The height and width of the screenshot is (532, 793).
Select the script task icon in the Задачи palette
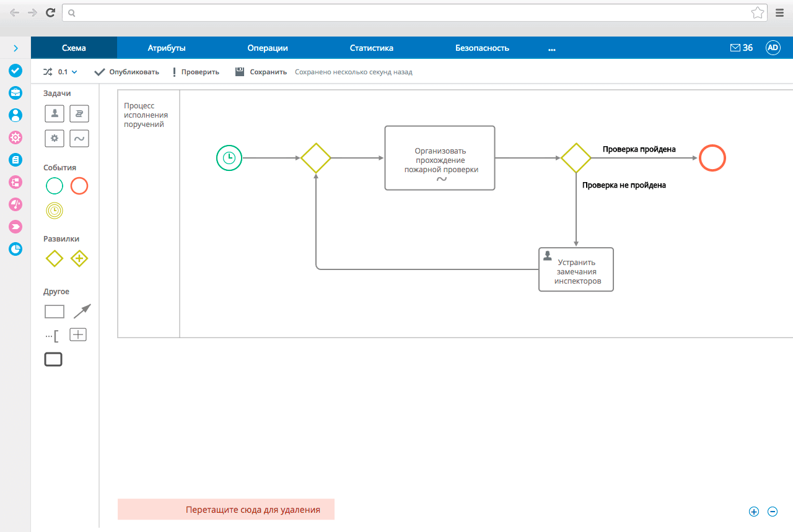(79, 113)
